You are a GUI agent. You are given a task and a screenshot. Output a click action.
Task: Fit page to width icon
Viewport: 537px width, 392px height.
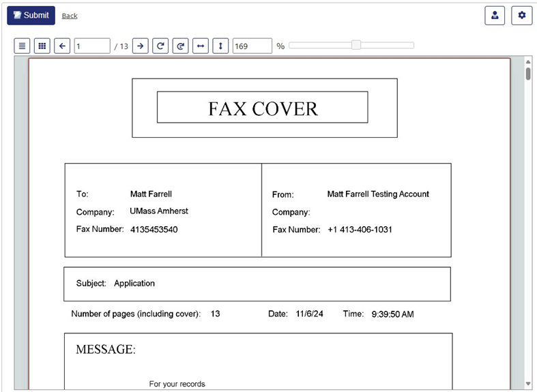(x=201, y=46)
